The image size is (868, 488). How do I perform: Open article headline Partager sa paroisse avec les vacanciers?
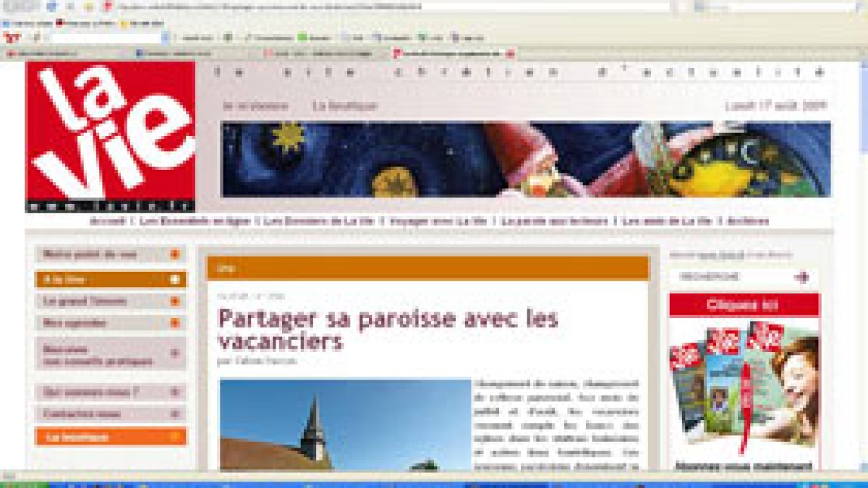[x=388, y=329]
